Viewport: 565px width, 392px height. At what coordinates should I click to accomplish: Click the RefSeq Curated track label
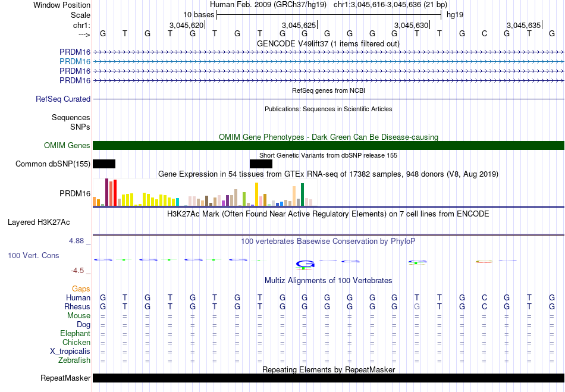pyautogui.click(x=63, y=99)
